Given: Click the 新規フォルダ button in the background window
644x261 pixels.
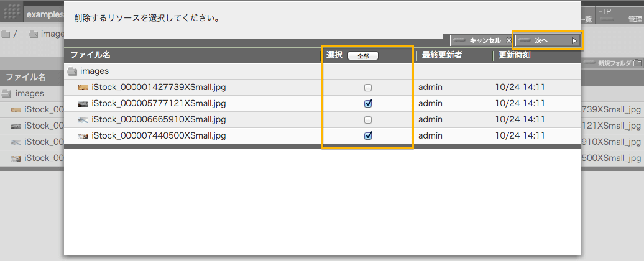Looking at the screenshot, I should coord(613,63).
